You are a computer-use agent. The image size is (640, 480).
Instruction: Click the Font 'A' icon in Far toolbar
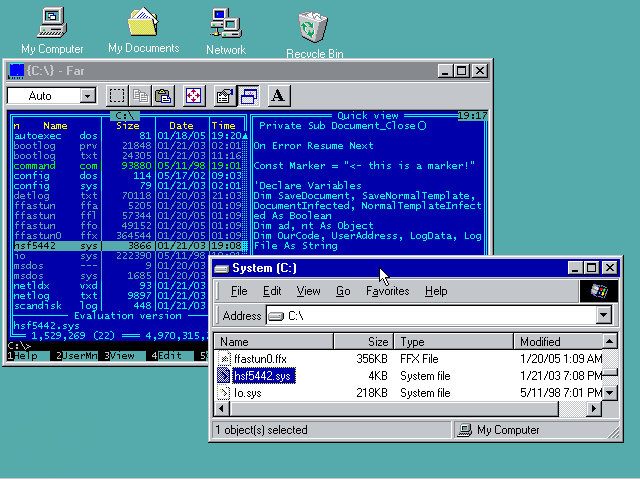[279, 96]
